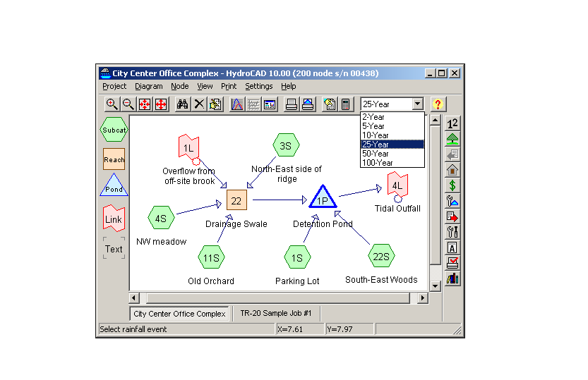
Task: Open the Settings menu
Action: 259,87
